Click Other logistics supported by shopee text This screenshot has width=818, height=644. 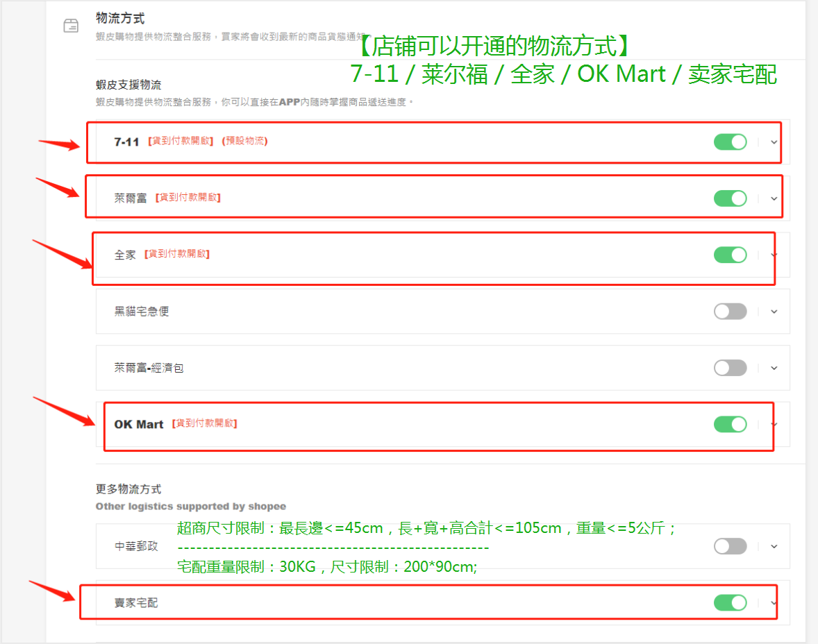pyautogui.click(x=190, y=507)
